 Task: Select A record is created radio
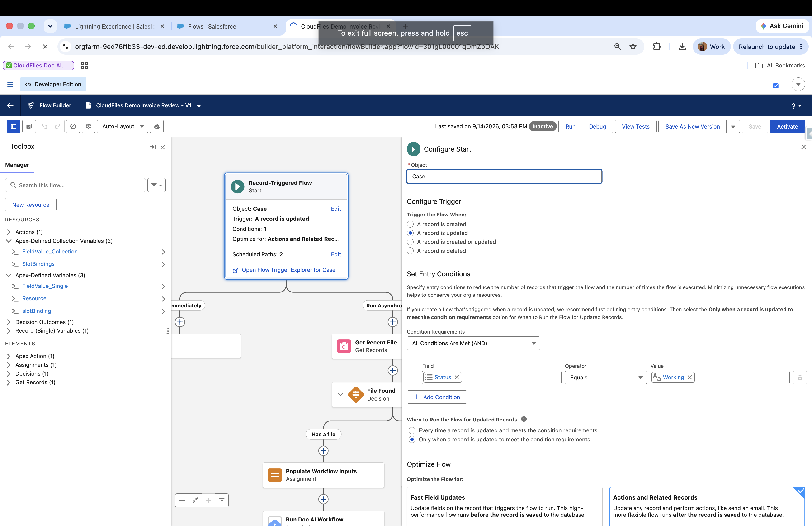point(410,224)
